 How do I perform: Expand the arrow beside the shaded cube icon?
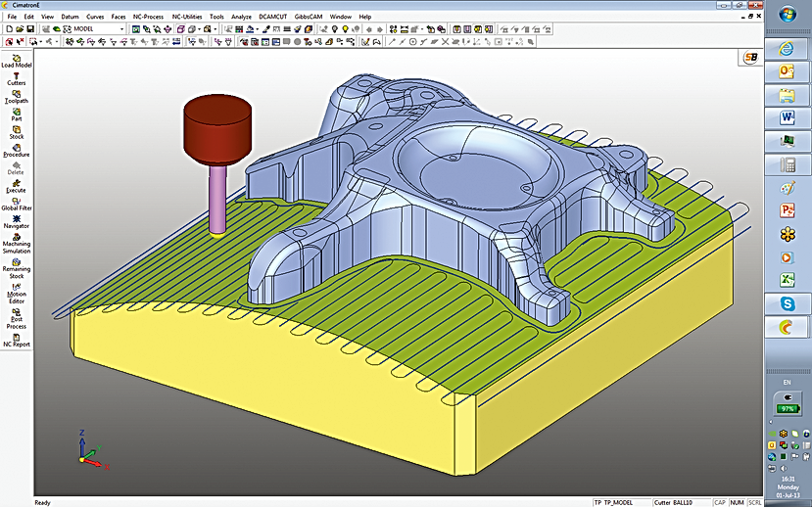click(199, 29)
